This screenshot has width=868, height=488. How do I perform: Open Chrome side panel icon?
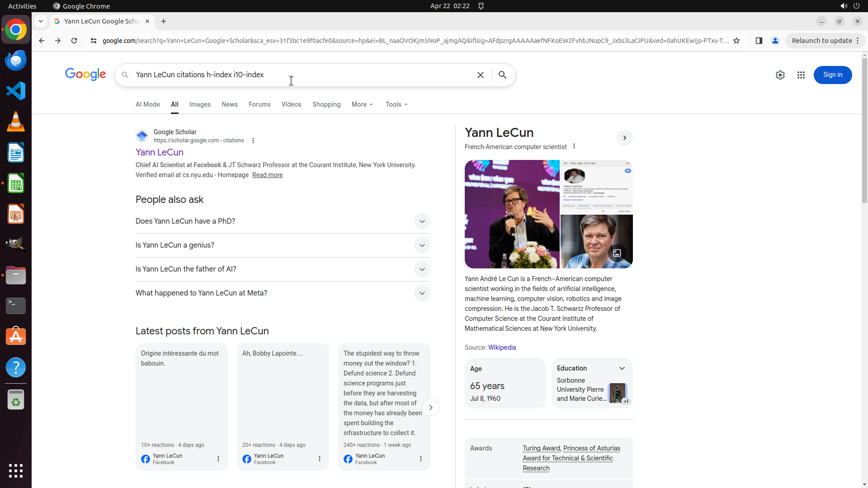[x=759, y=41]
